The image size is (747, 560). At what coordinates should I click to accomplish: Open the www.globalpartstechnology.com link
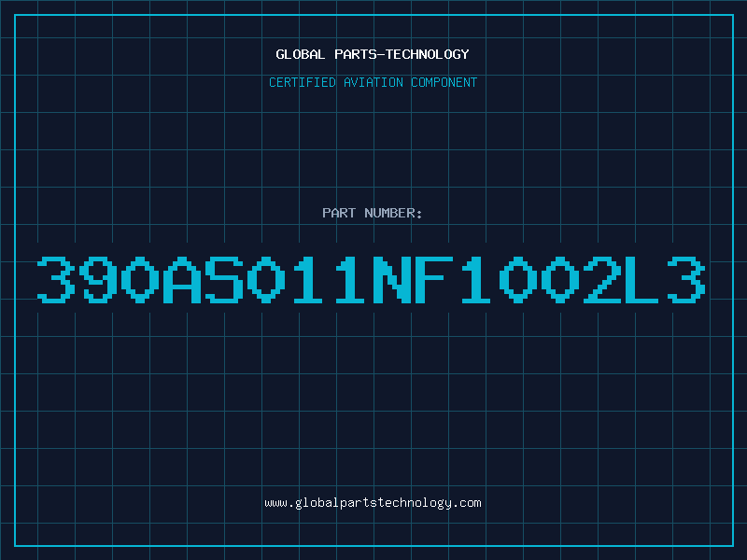373,503
